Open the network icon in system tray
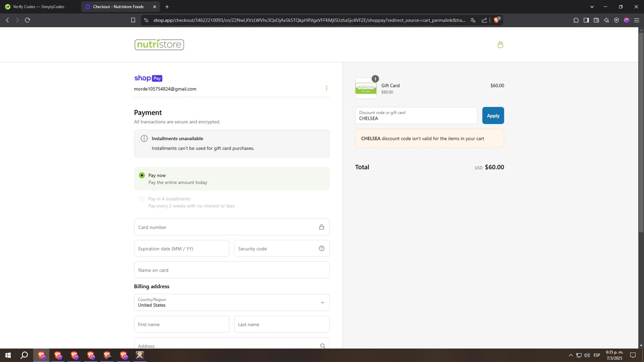644x362 pixels. pos(579,355)
